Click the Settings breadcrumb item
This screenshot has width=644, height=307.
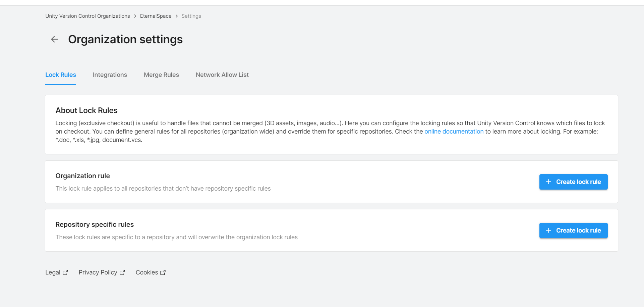191,16
